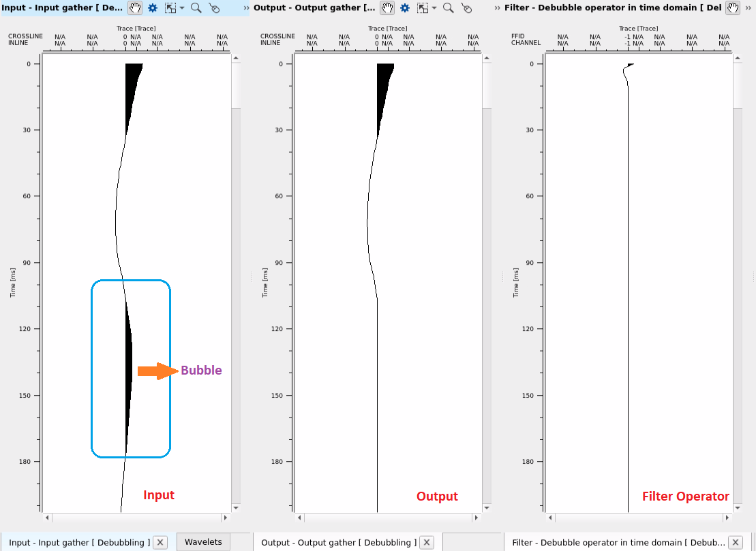Activate pan hand tool in Input panel

click(136, 8)
